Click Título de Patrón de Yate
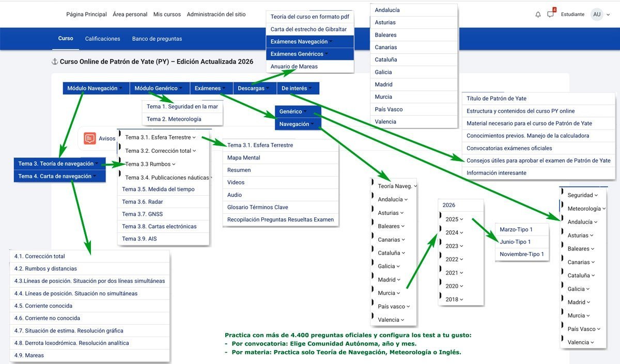620x364 pixels. pyautogui.click(x=496, y=99)
